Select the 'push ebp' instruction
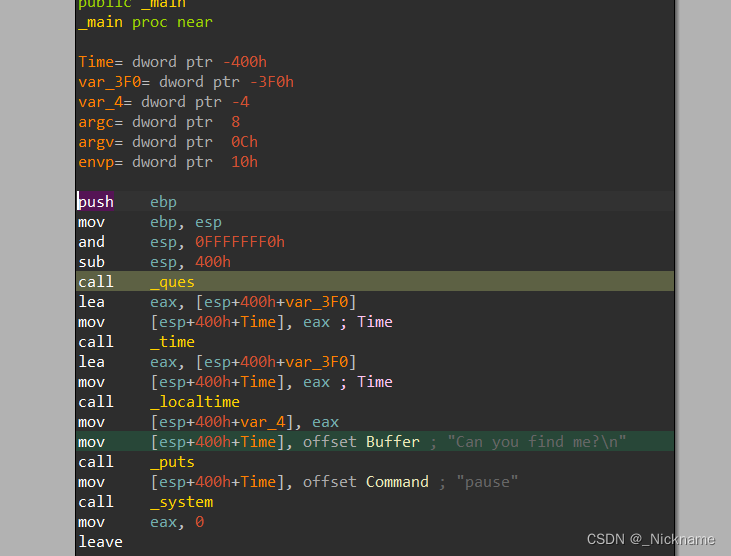Viewport: 731px width, 556px height. [x=127, y=202]
